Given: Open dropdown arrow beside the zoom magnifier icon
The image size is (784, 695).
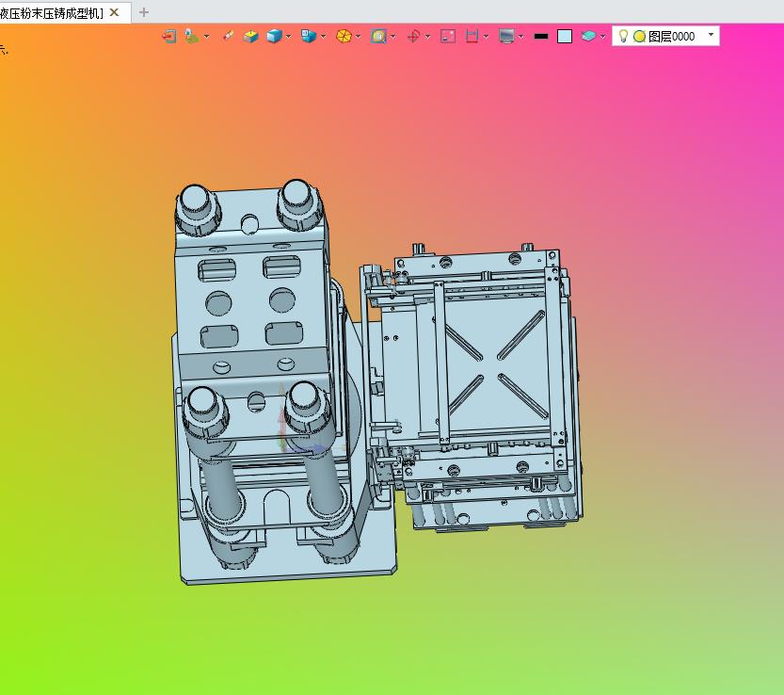Looking at the screenshot, I should [393, 37].
